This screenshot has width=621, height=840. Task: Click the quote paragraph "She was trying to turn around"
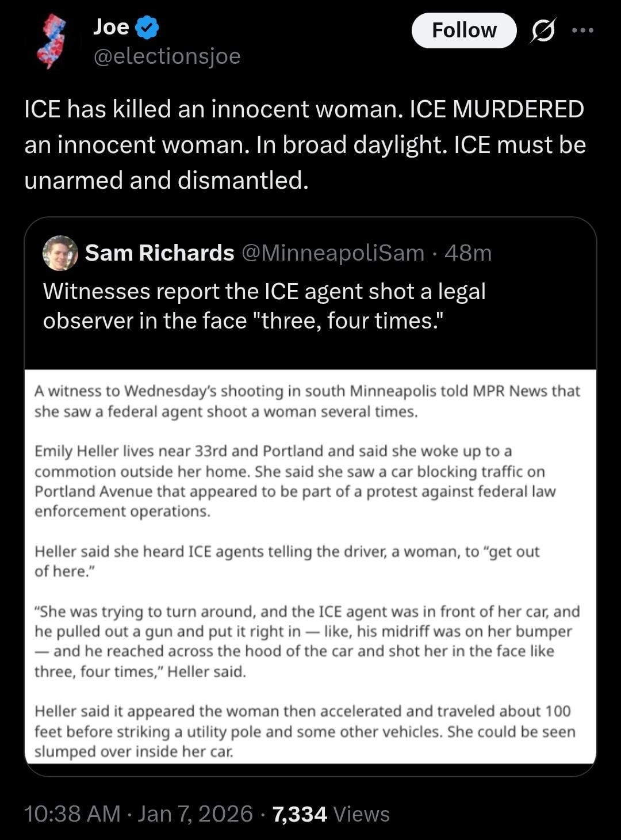click(x=307, y=641)
